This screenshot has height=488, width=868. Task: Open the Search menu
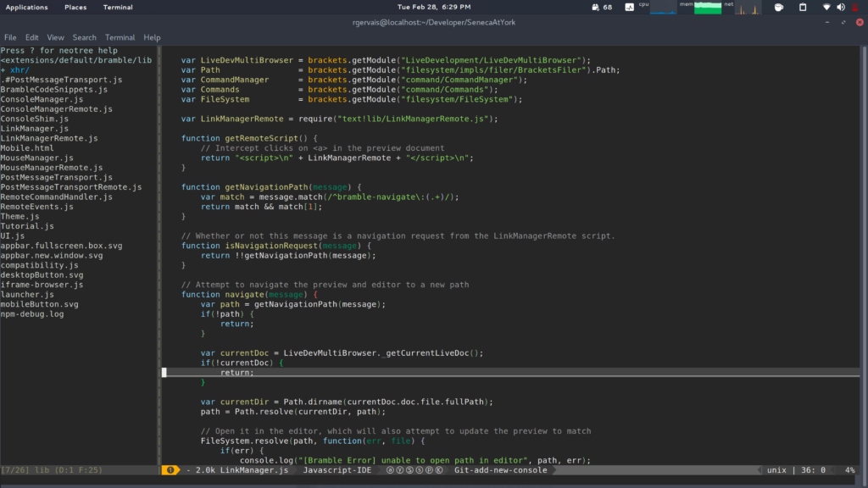coord(84,37)
